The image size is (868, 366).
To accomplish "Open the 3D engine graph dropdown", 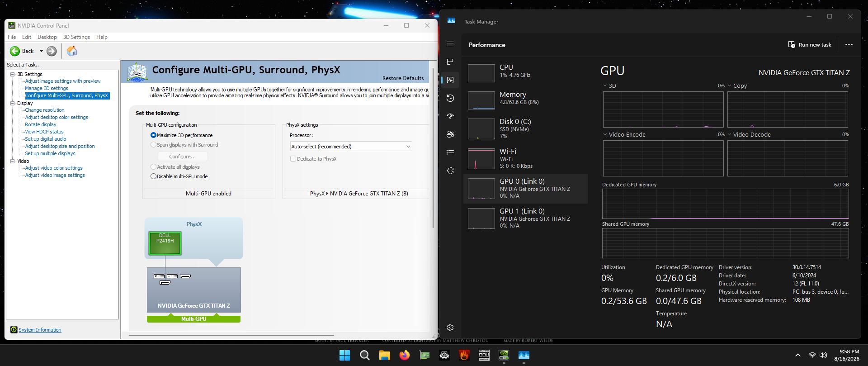I will coord(605,86).
